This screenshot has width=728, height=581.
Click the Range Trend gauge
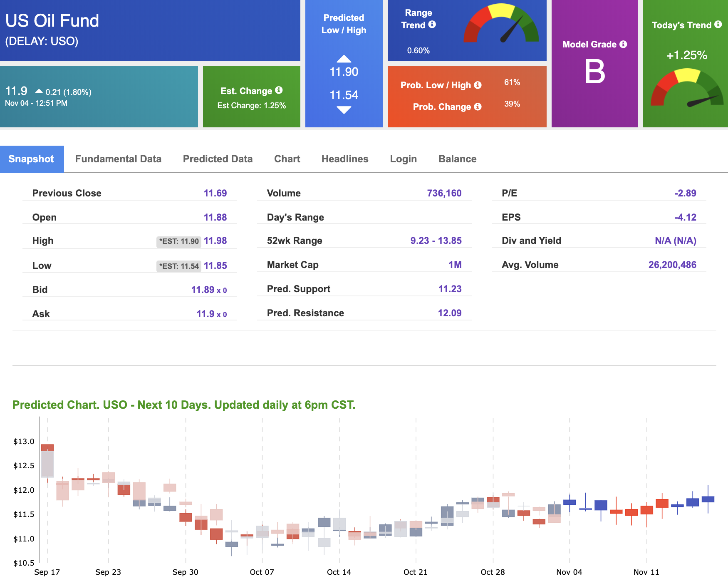click(501, 23)
